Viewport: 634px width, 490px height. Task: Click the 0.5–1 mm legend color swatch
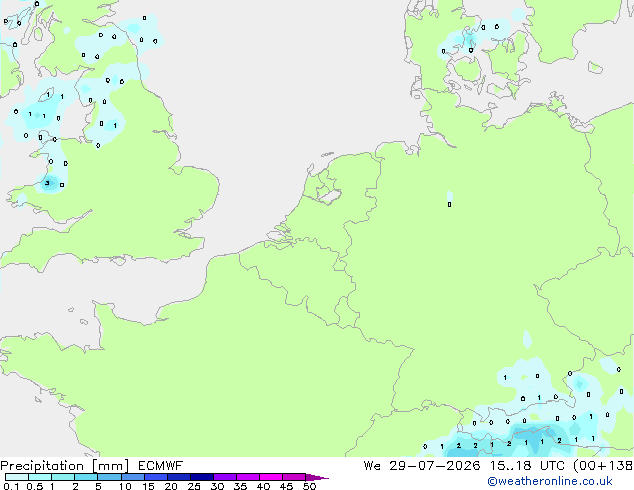click(40, 477)
